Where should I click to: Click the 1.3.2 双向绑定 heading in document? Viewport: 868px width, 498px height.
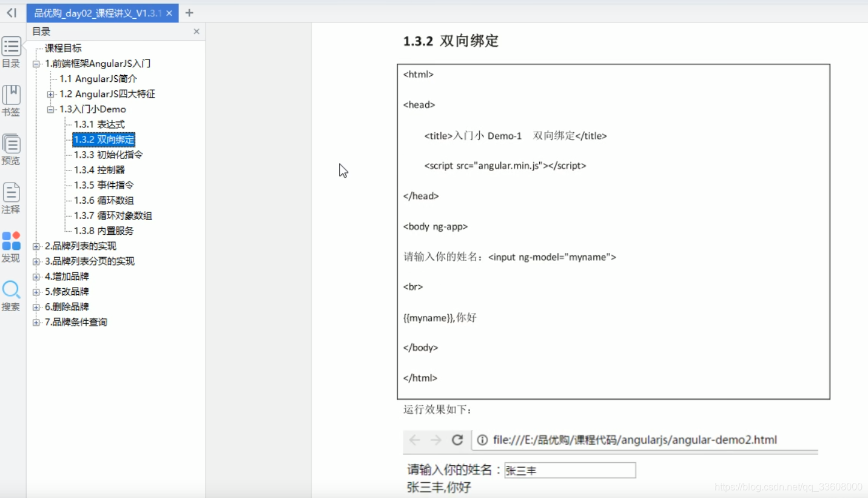tap(451, 41)
